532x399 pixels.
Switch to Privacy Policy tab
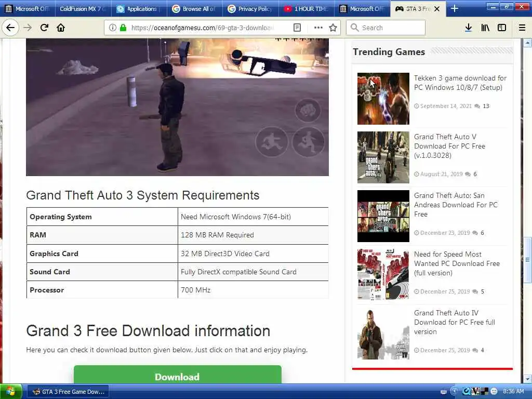coord(251,9)
